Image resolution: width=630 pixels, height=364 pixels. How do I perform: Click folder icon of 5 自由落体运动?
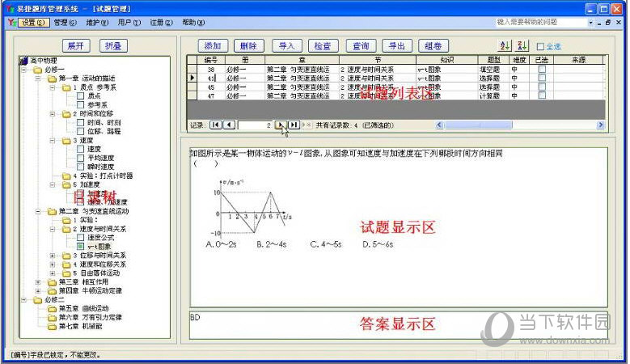click(66, 273)
